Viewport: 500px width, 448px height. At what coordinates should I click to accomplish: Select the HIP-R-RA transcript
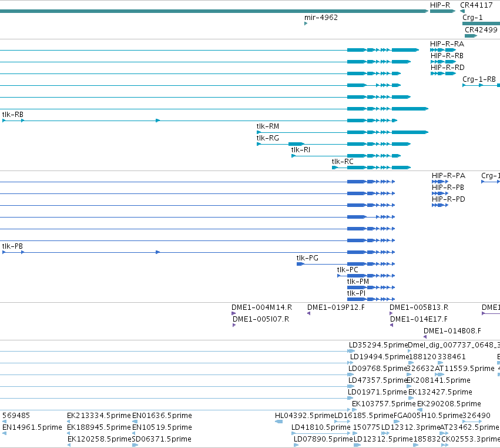[443, 50]
